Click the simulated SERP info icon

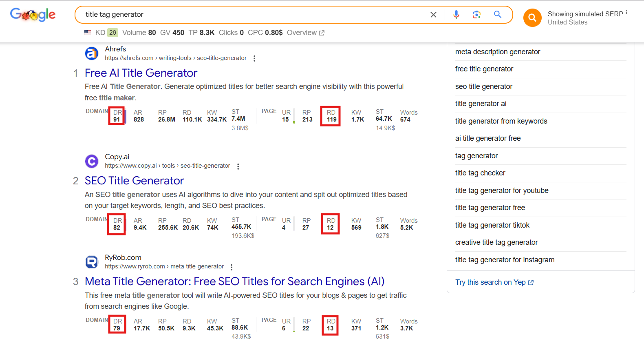pyautogui.click(x=626, y=13)
